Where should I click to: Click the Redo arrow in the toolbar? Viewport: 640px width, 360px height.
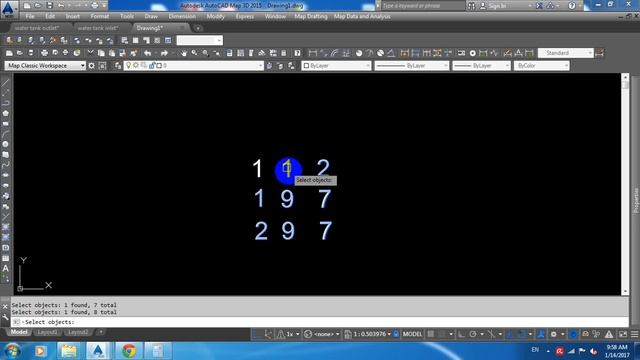[x=164, y=53]
